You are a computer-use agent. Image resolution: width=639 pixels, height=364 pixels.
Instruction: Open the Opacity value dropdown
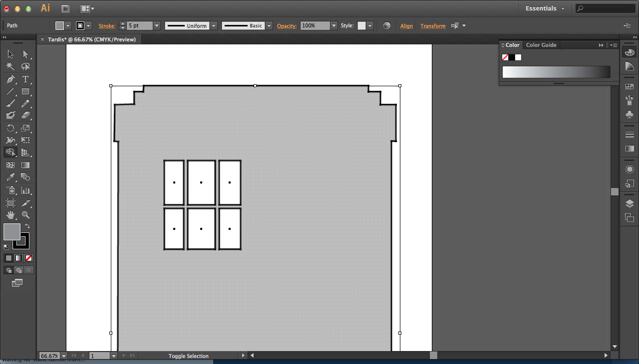click(x=334, y=25)
